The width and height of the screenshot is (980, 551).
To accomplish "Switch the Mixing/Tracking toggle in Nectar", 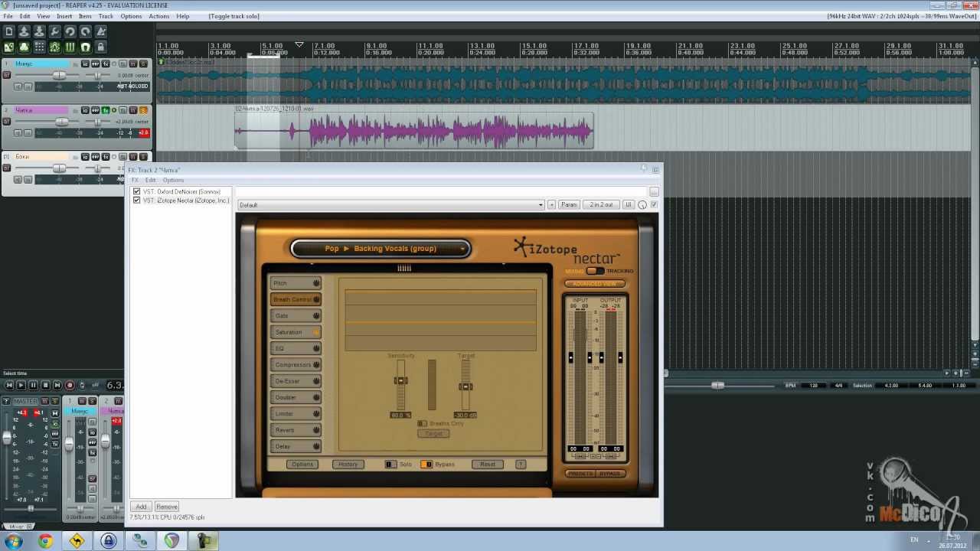I will click(x=595, y=271).
